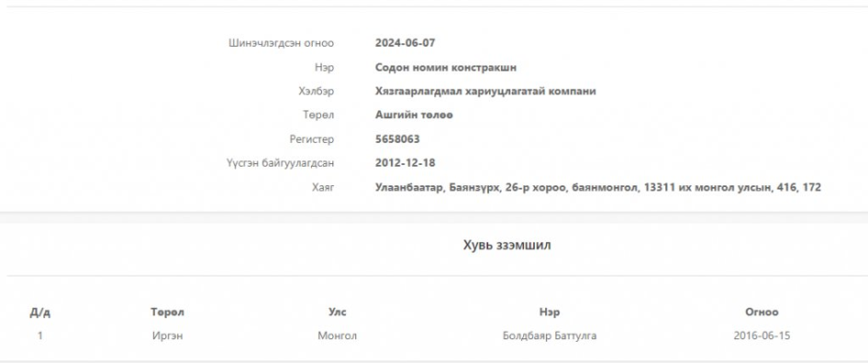Screen dimensions: 868x363
Task: Select register number 5658063
Action: (397, 139)
